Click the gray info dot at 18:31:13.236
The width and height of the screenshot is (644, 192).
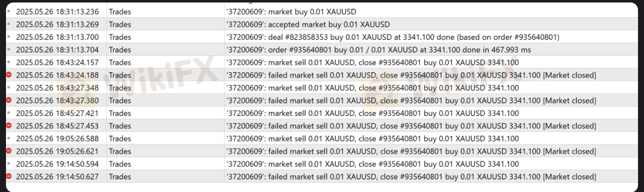[x=9, y=11]
